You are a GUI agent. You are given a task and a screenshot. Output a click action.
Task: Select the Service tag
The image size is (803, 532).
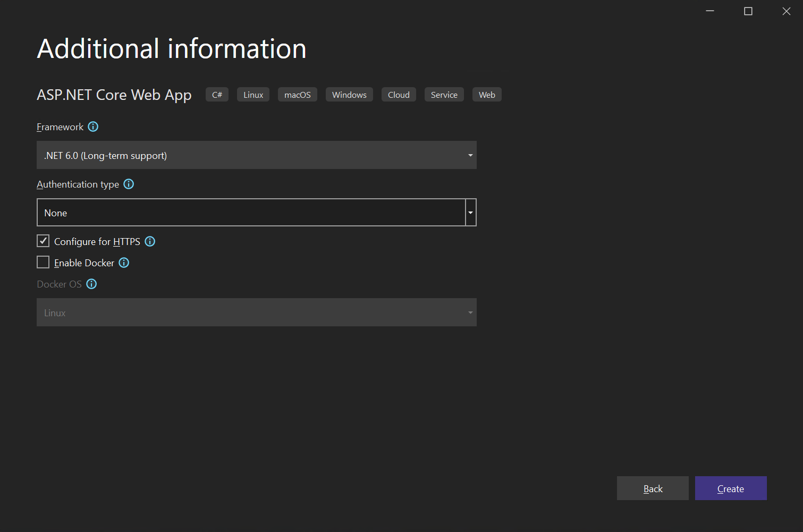(444, 94)
